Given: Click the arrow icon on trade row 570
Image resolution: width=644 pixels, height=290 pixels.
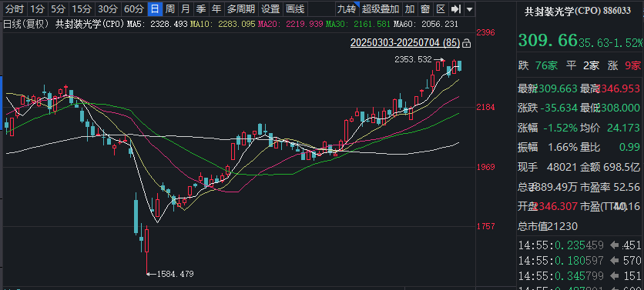Looking at the screenshot, I should point(615,260).
